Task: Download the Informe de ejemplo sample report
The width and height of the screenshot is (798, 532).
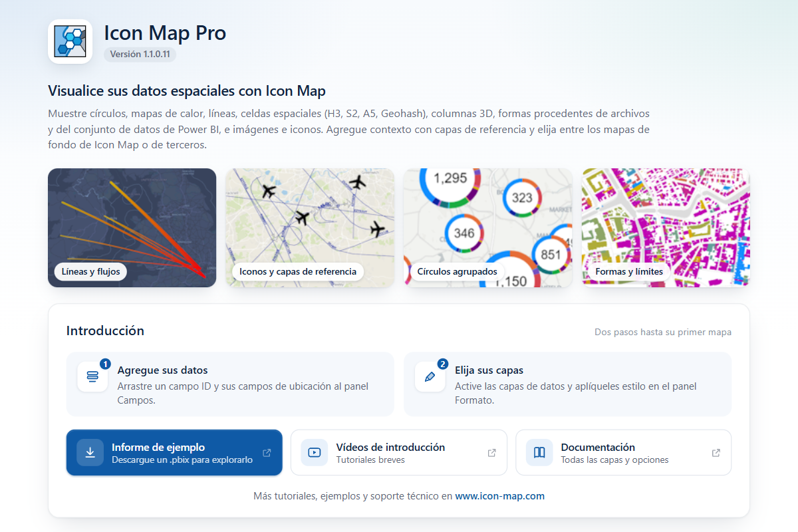Action: tap(174, 453)
